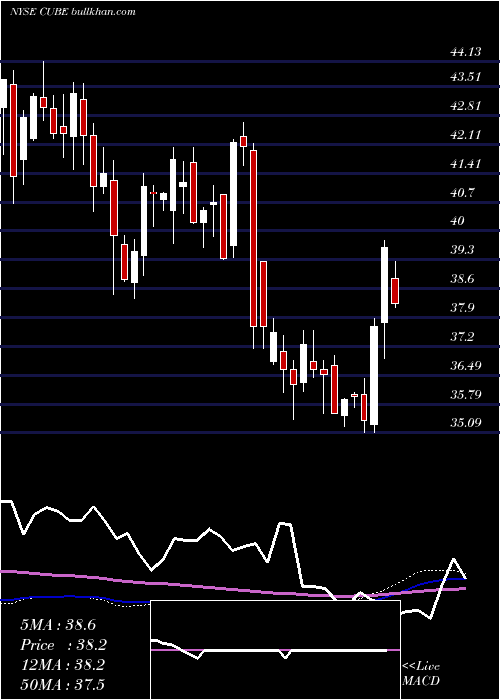The width and height of the screenshot is (500, 700).
Task: Click the 37.9 price axis label
Action: coord(462,308)
